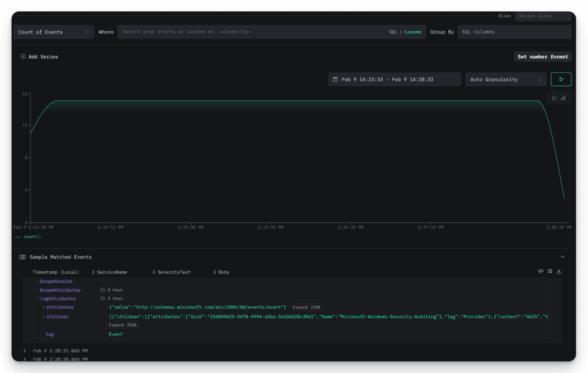Switch query language to SQL
588x373 pixels.
coord(393,32)
